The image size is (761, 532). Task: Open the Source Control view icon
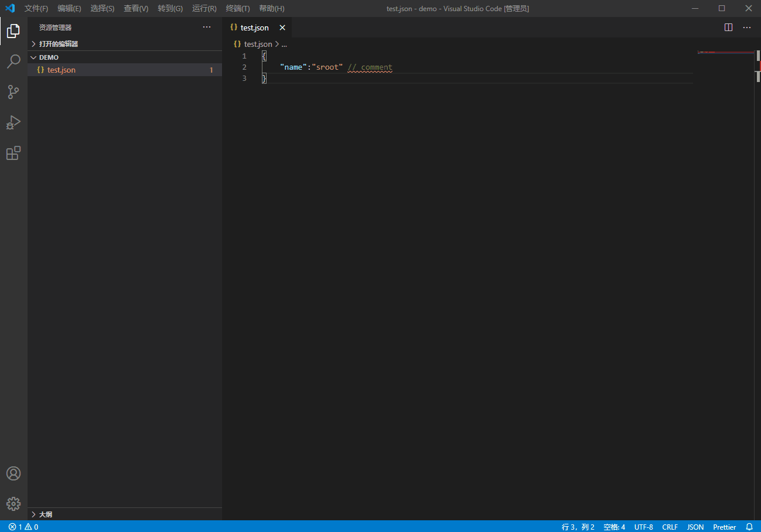(13, 92)
